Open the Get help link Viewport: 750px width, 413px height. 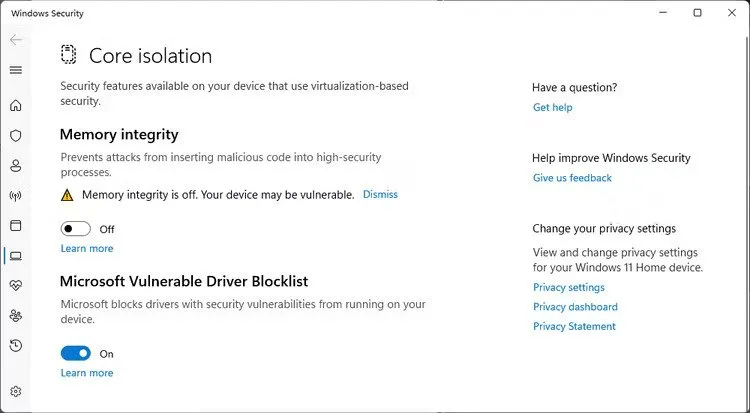tap(553, 107)
